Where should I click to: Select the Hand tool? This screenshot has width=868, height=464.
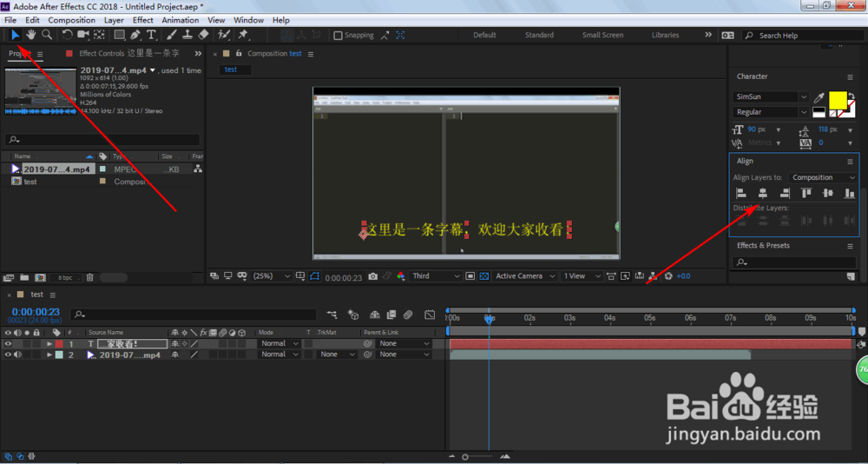pyautogui.click(x=31, y=35)
